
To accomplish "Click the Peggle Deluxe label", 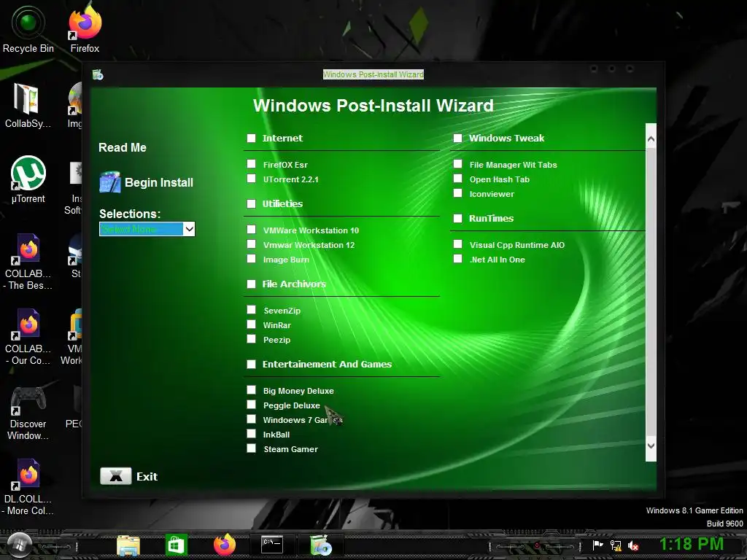I will coord(292,405).
